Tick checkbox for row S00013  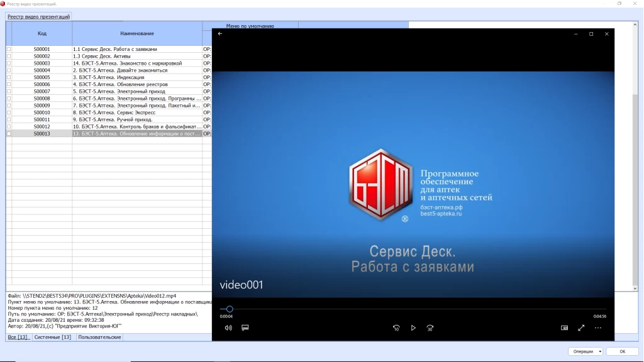click(9, 134)
